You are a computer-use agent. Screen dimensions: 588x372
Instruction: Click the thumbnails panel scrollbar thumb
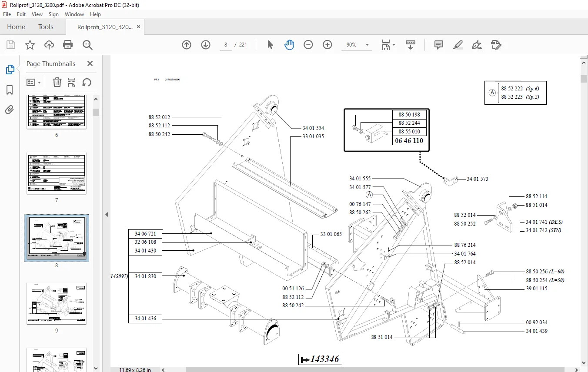tap(96, 112)
